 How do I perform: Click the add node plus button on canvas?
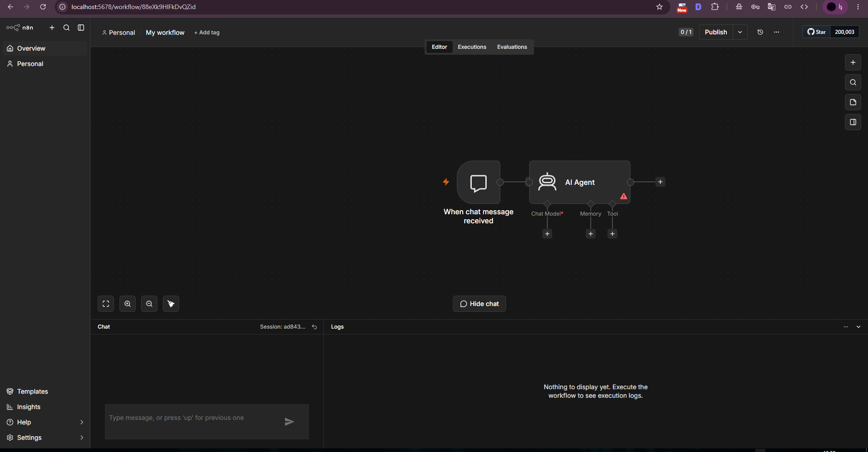(x=853, y=62)
